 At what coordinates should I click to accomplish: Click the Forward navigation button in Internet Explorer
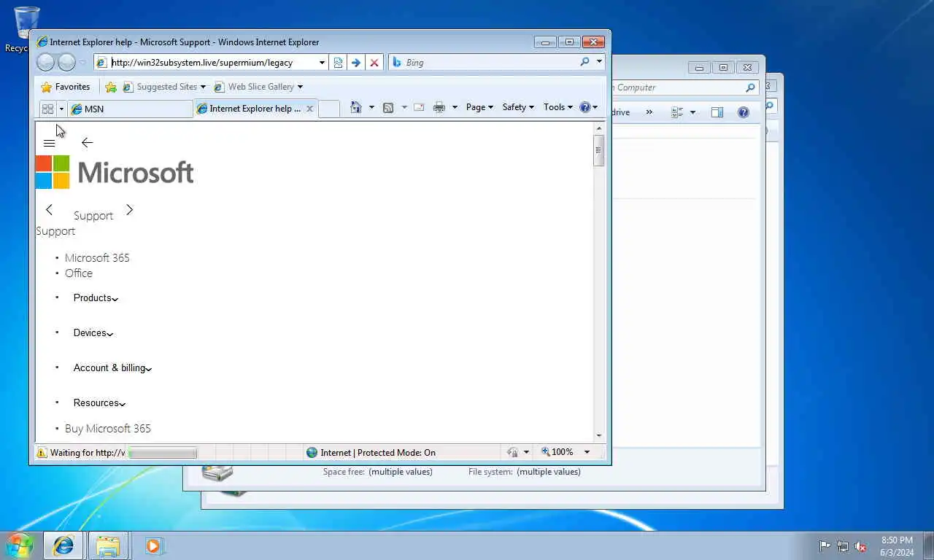pos(66,63)
